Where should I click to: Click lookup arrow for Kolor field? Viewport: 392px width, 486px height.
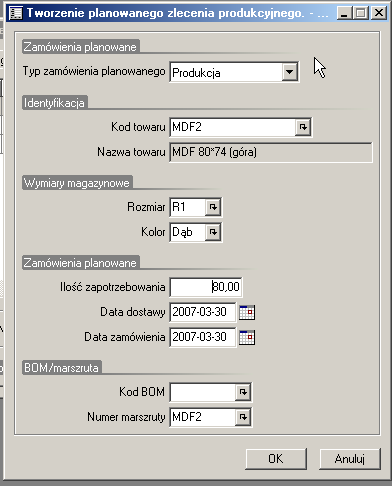click(x=213, y=232)
